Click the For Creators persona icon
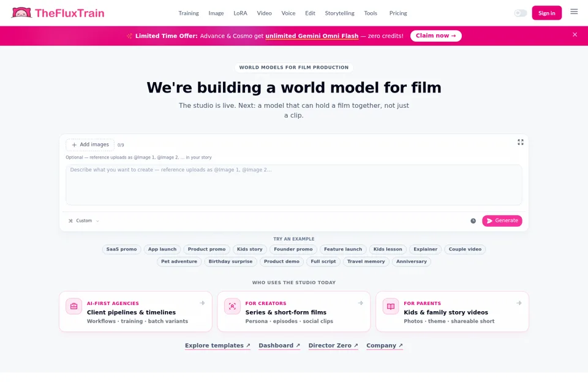This screenshot has height=392, width=588. pyautogui.click(x=232, y=306)
